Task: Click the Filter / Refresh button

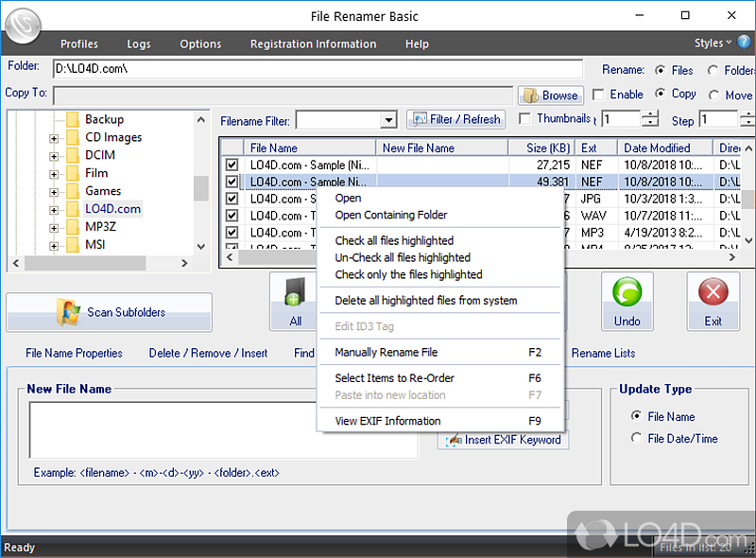Action: pos(456,119)
